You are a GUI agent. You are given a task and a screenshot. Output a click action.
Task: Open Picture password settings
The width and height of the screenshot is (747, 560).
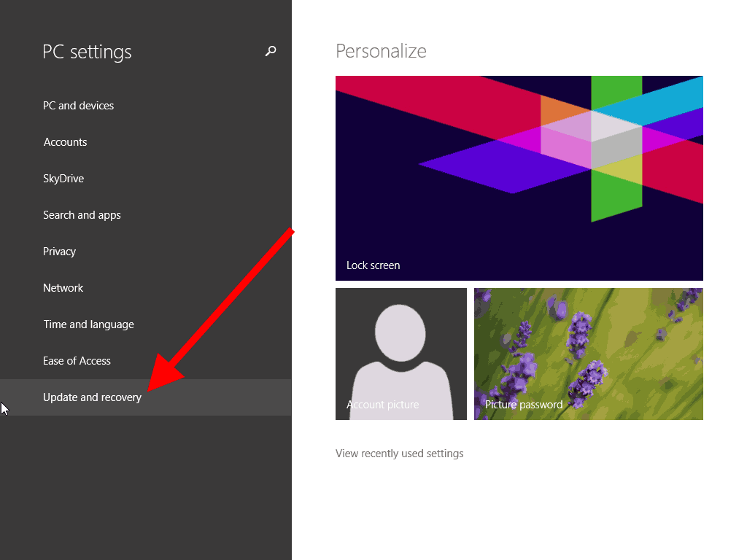click(x=588, y=354)
